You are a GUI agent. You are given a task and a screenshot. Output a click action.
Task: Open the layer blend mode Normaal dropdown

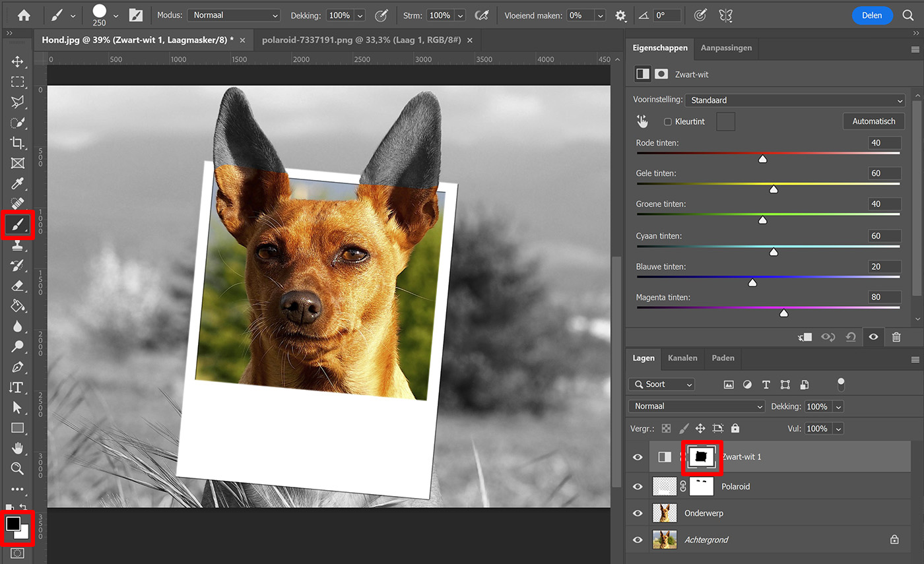pyautogui.click(x=696, y=406)
